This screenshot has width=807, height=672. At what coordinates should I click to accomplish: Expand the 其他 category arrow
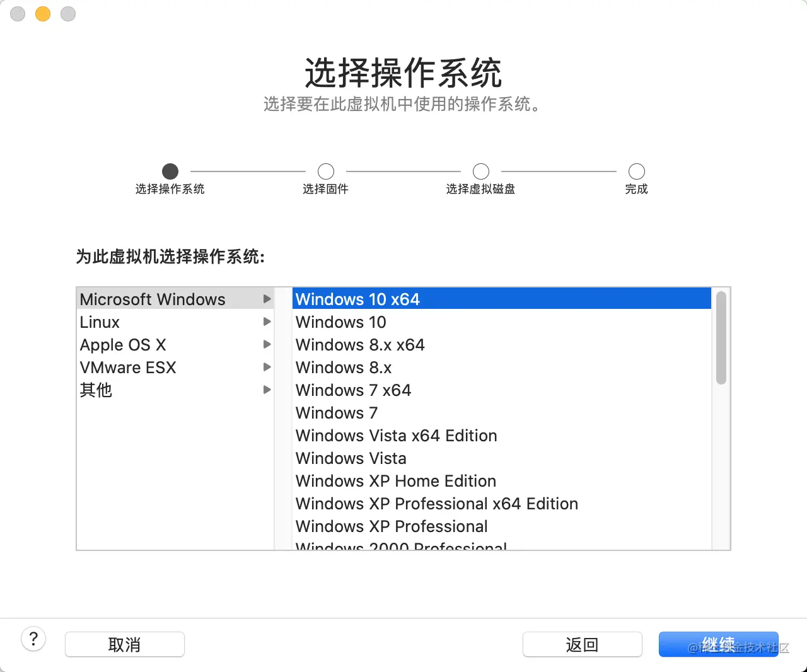pyautogui.click(x=267, y=390)
